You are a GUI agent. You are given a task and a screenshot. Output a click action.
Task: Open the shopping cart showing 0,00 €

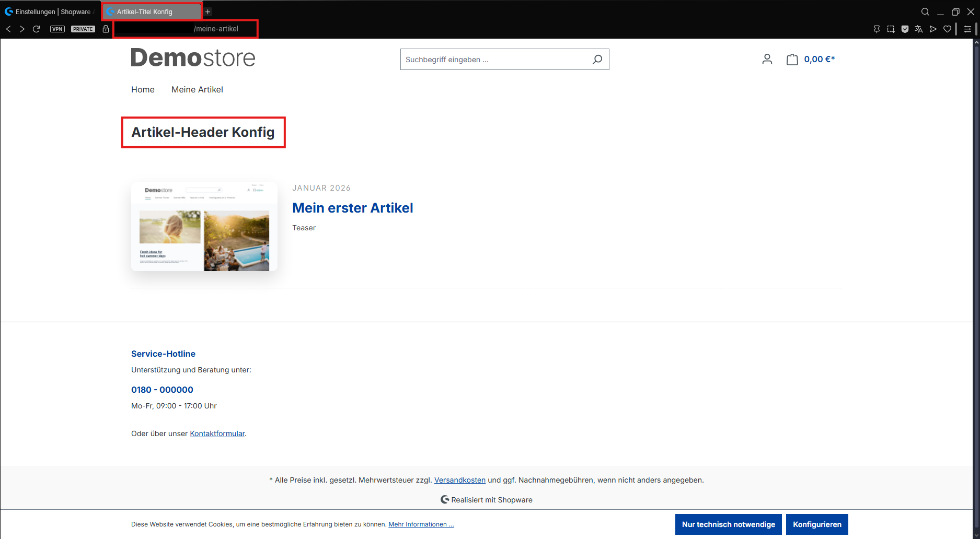(x=811, y=60)
